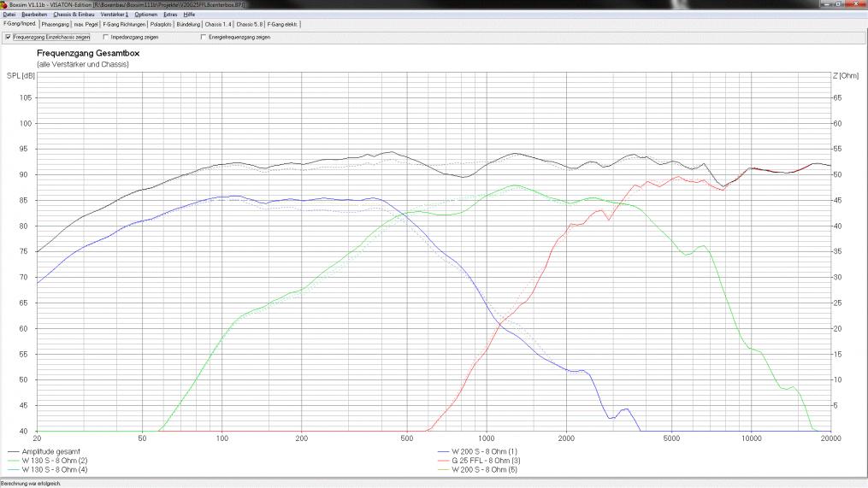Click the 65 Ohm impedance axis value

click(x=837, y=98)
